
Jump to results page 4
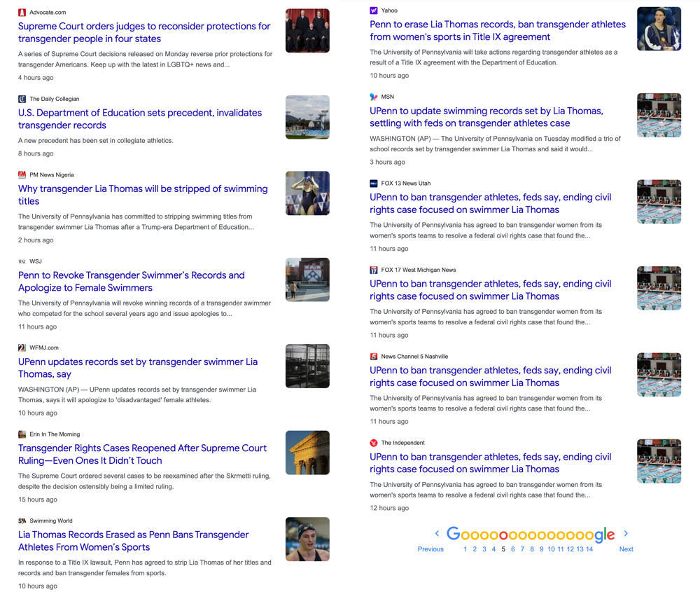493,549
